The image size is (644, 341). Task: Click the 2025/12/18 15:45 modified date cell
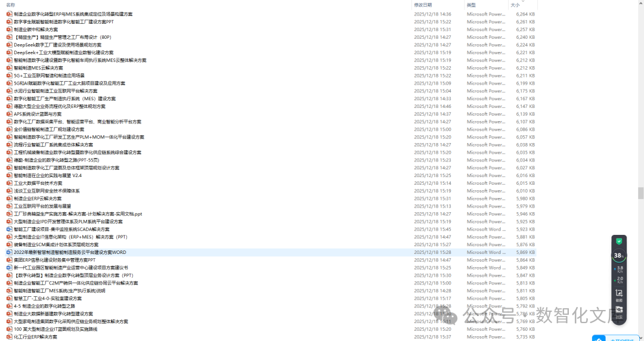pos(432,230)
